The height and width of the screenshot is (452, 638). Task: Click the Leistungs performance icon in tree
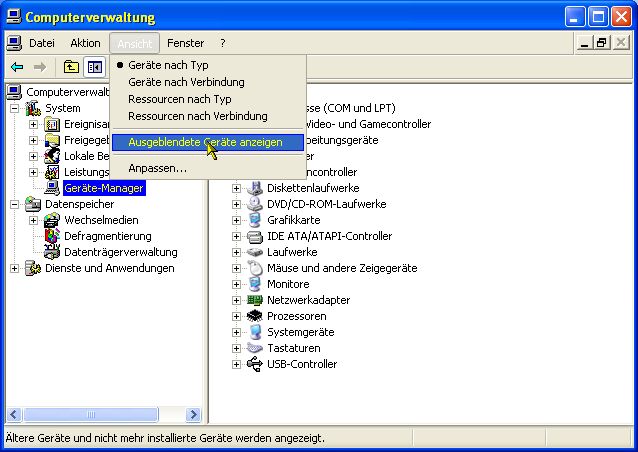coord(52,172)
